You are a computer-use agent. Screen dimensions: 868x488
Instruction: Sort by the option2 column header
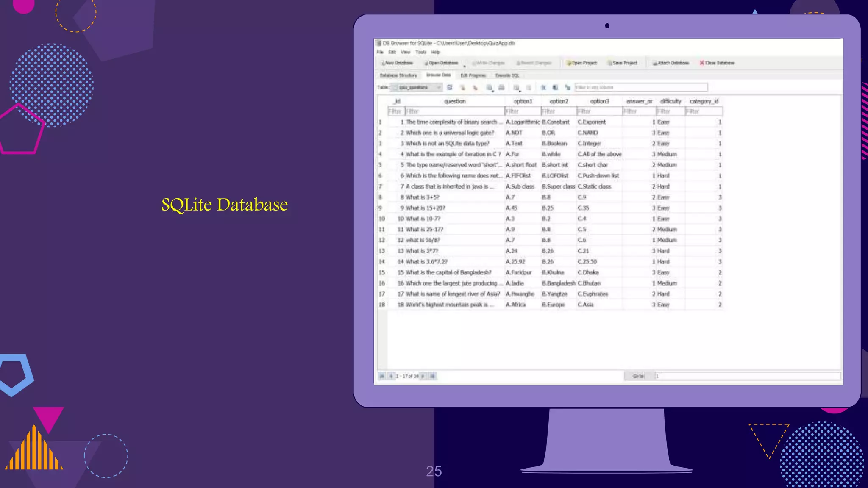coord(559,101)
